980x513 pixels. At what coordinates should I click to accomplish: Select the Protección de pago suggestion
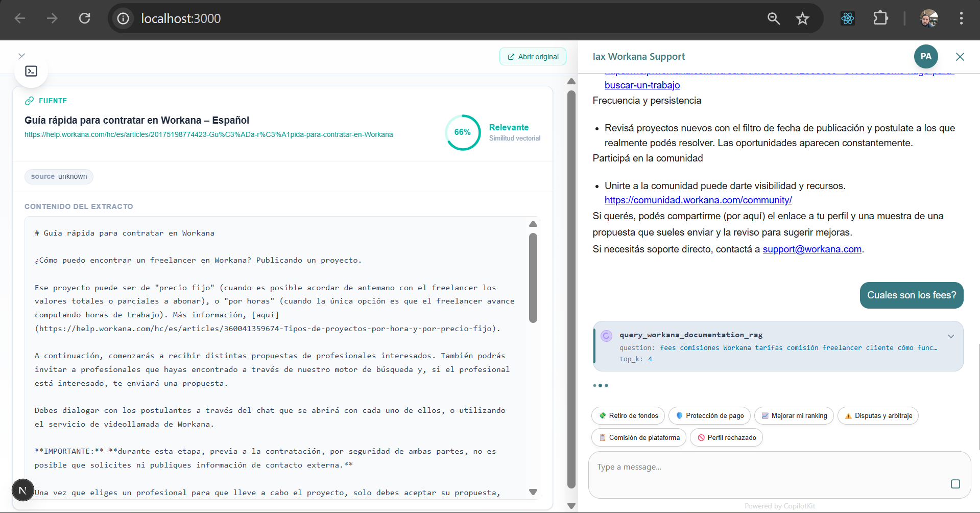[709, 416]
